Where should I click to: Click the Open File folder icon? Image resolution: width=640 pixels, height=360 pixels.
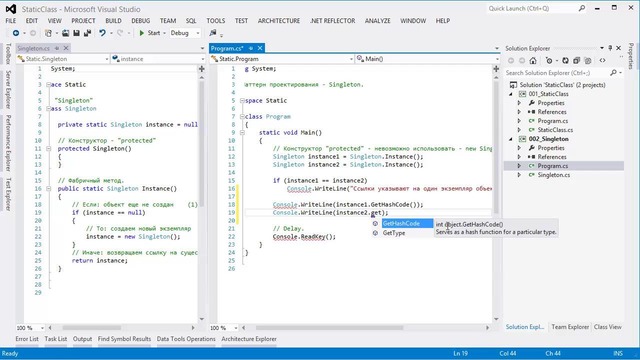pyautogui.click(x=65, y=33)
